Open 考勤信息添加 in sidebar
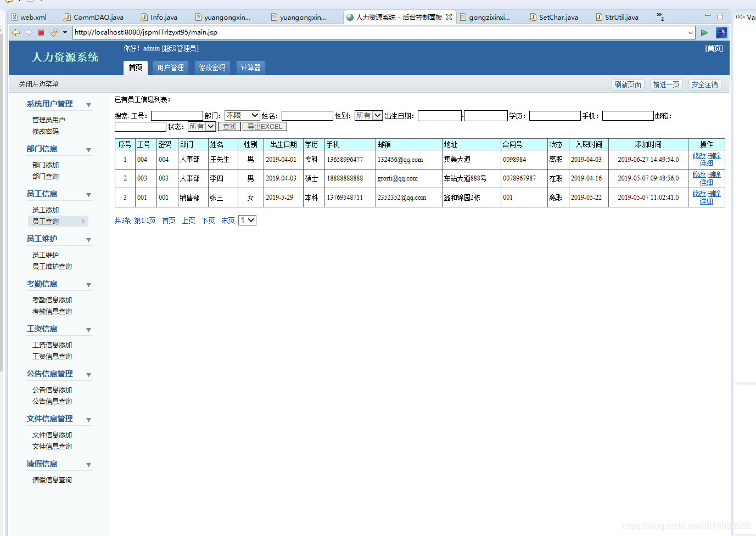756x536 pixels. click(x=52, y=300)
